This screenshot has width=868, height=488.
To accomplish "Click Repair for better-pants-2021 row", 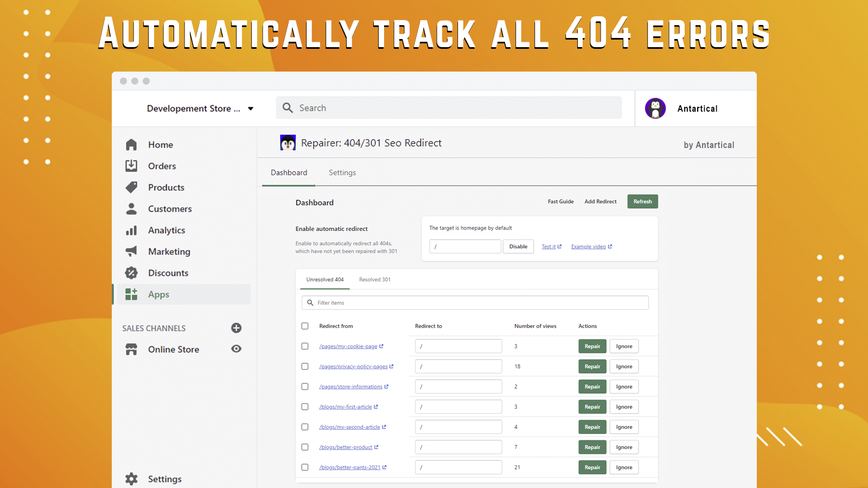I will (592, 467).
